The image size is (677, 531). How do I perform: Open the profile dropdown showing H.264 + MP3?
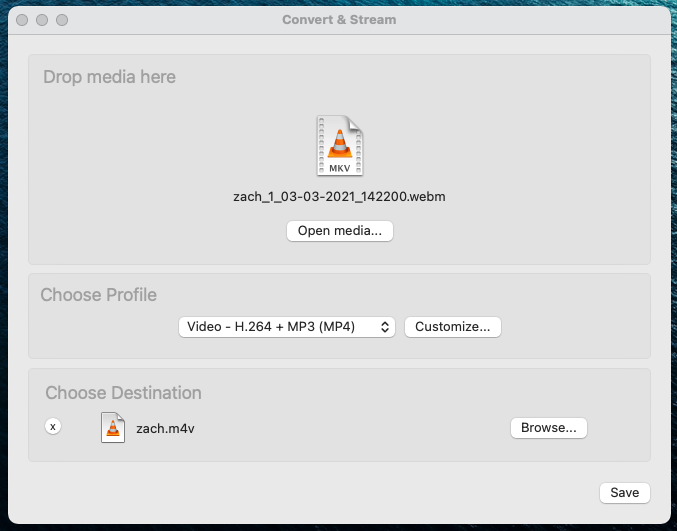[287, 327]
